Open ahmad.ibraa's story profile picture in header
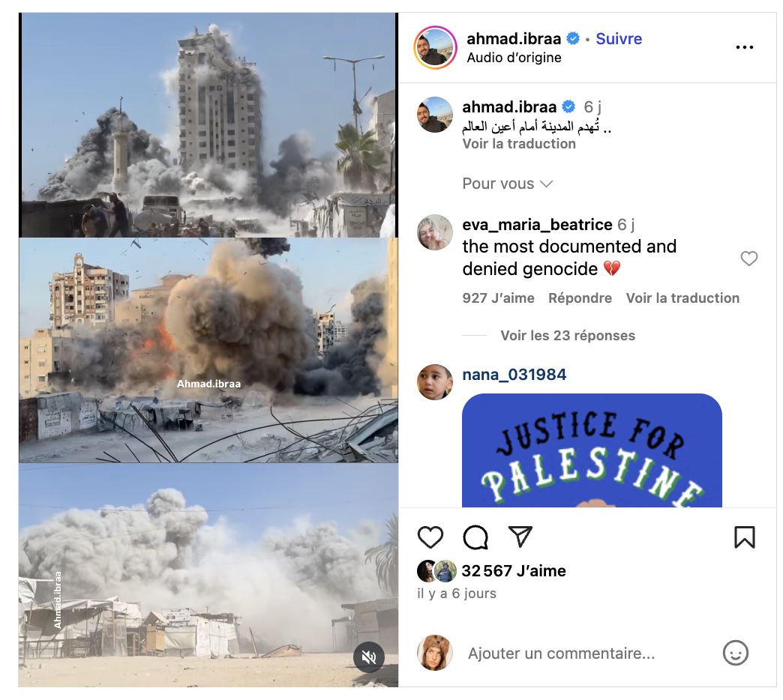Image resolution: width=783 pixels, height=700 pixels. pos(436,48)
